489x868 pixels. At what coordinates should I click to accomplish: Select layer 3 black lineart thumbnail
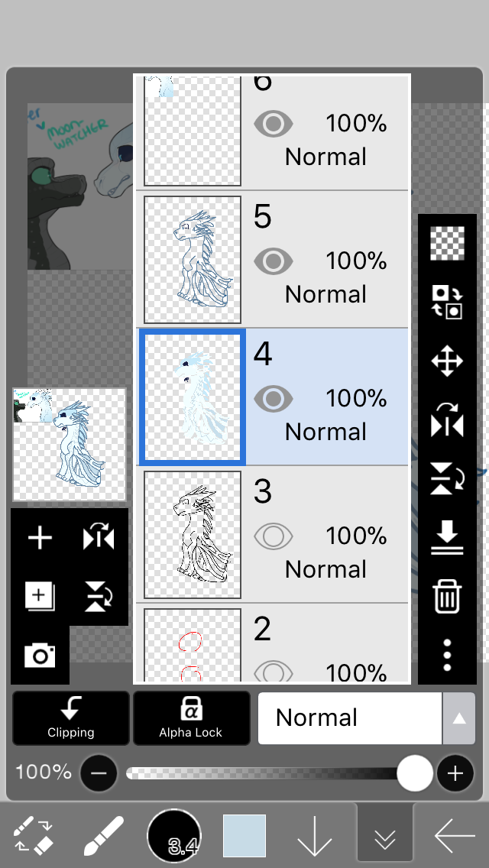click(x=193, y=535)
